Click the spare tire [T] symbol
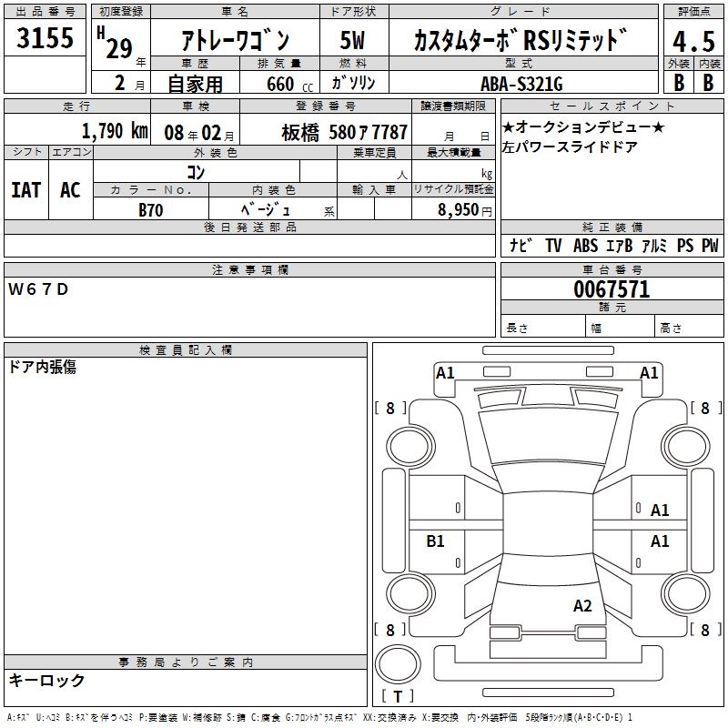This screenshot has height=728, width=728. point(398,696)
